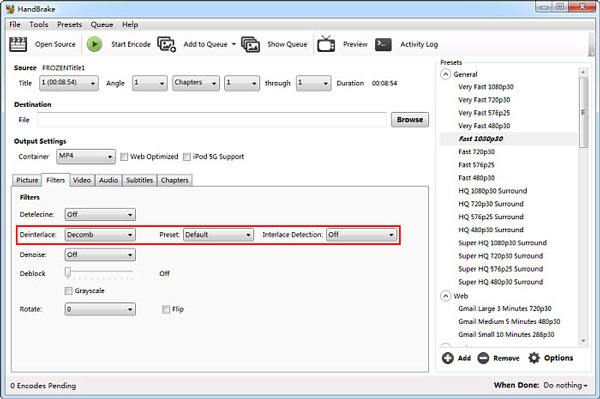Select the HQ 1080p30 Surround preset
The height and width of the screenshot is (399, 600).
point(492,191)
